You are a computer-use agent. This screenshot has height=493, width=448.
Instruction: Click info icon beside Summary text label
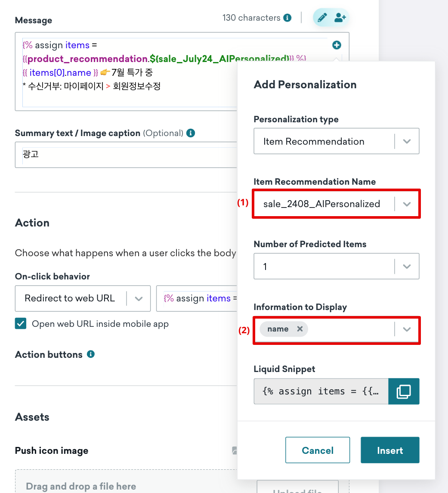pyautogui.click(x=190, y=133)
